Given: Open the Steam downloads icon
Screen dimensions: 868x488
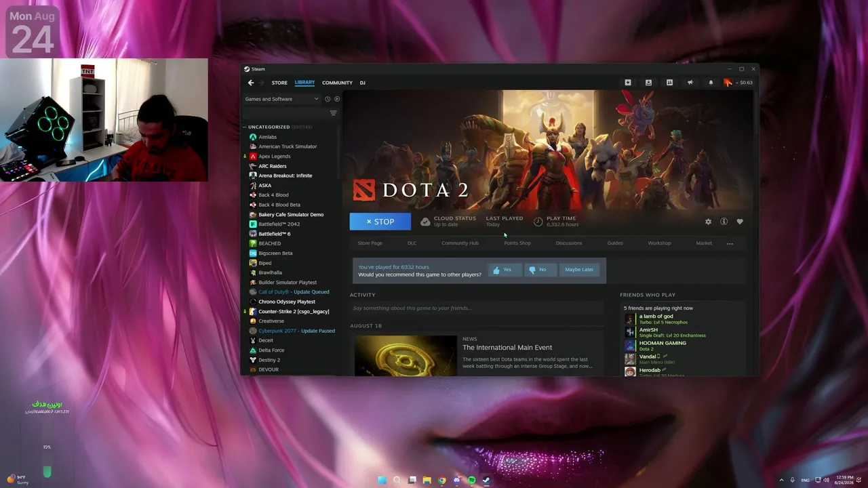Looking at the screenshot, I should (648, 83).
